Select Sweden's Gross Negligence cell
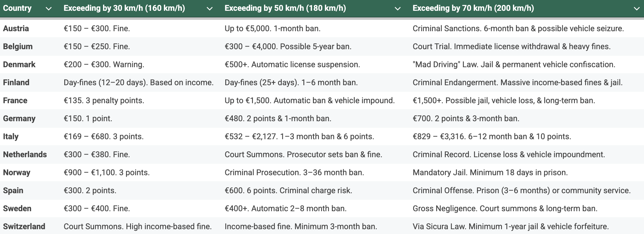This screenshot has width=644, height=234. (x=505, y=208)
